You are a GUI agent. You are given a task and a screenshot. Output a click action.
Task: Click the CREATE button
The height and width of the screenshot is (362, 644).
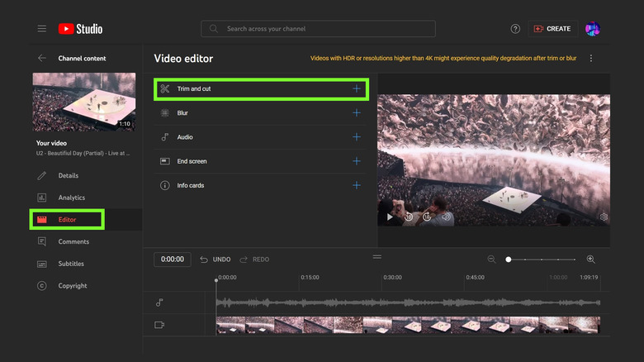[552, 29]
